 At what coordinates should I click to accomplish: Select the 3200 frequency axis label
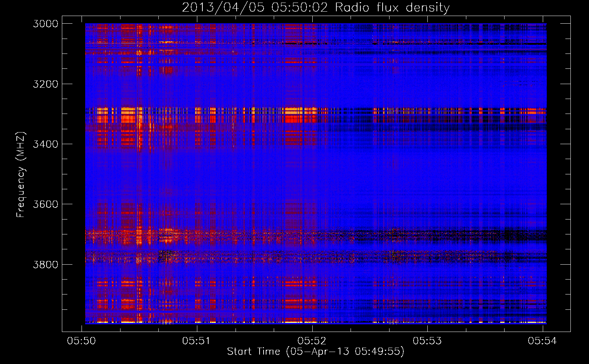[46, 84]
